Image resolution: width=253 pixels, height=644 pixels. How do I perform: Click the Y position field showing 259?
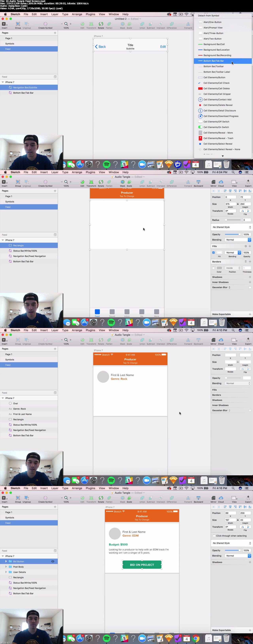click(x=245, y=513)
